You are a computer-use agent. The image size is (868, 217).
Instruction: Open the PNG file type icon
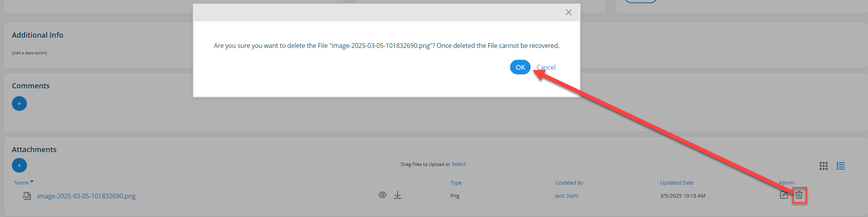tap(27, 196)
